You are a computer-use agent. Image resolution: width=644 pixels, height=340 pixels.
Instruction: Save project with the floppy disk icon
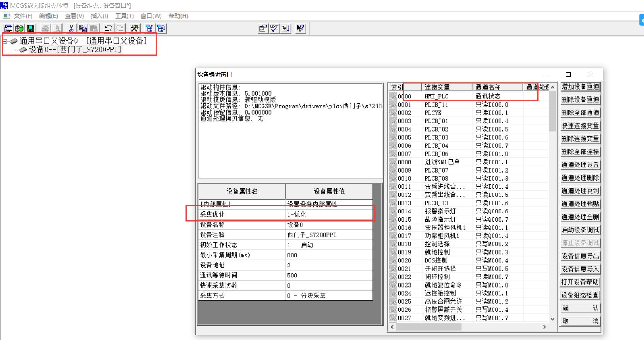point(31,28)
